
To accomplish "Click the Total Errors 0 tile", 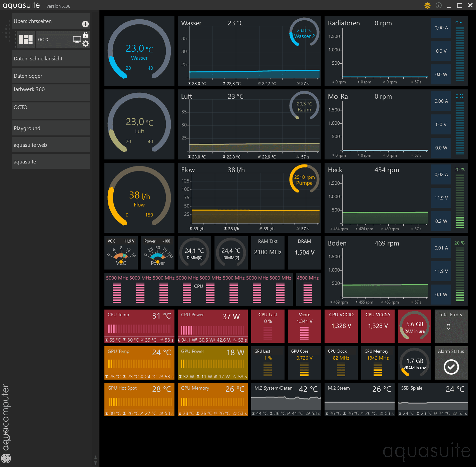I will (451, 326).
